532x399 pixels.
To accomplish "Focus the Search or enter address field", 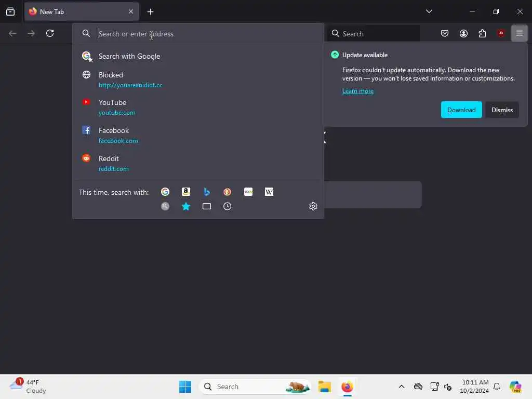I will [x=198, y=34].
